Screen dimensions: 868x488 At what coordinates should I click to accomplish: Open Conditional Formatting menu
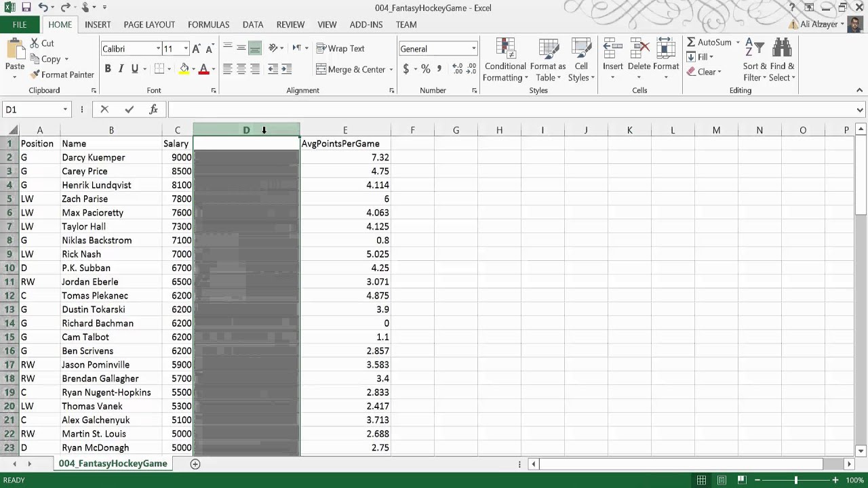(x=505, y=60)
